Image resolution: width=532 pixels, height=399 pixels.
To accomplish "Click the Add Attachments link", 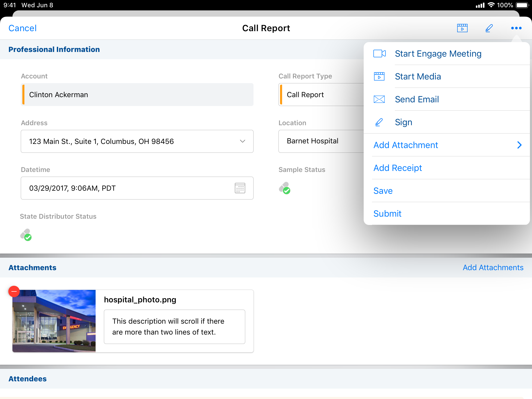I will (493, 268).
